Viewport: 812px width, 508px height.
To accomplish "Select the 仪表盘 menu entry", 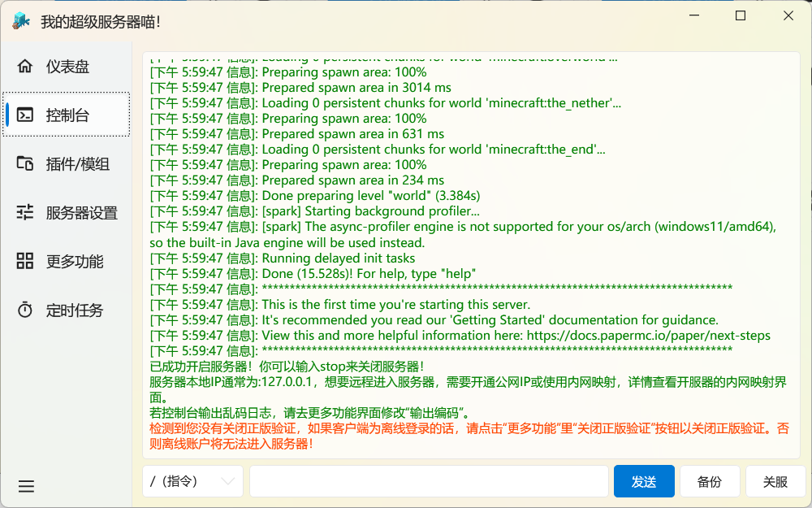I will click(x=65, y=66).
